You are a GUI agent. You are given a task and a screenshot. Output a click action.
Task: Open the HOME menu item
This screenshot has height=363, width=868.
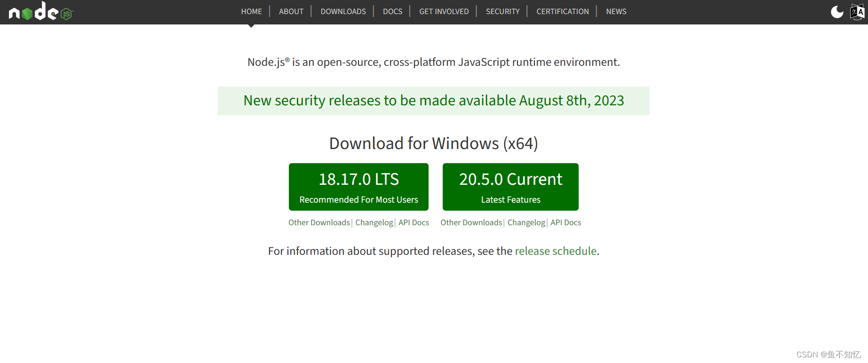(x=251, y=11)
